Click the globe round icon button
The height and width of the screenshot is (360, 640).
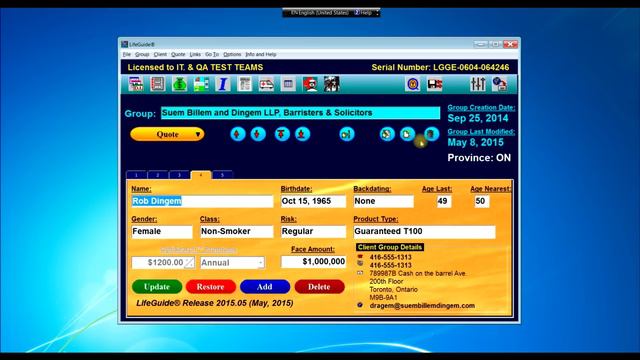point(387,134)
